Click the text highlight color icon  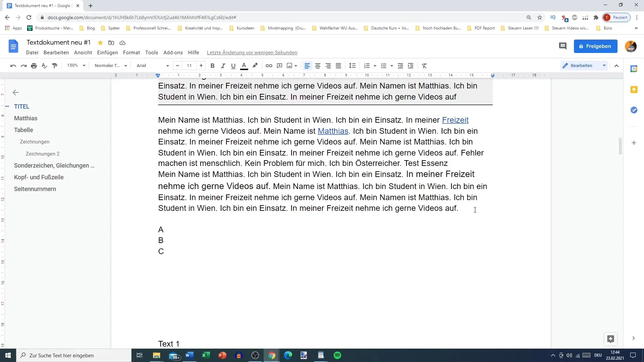[255, 65]
